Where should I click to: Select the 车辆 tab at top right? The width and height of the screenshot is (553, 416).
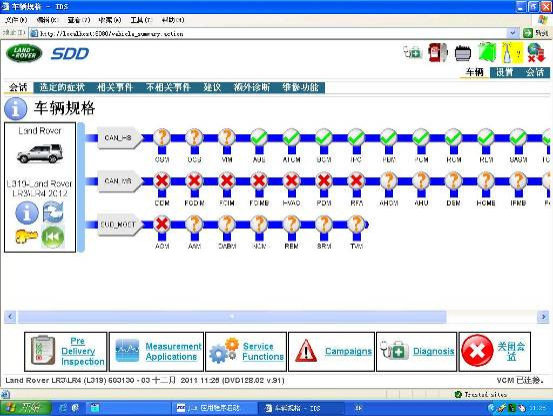475,72
